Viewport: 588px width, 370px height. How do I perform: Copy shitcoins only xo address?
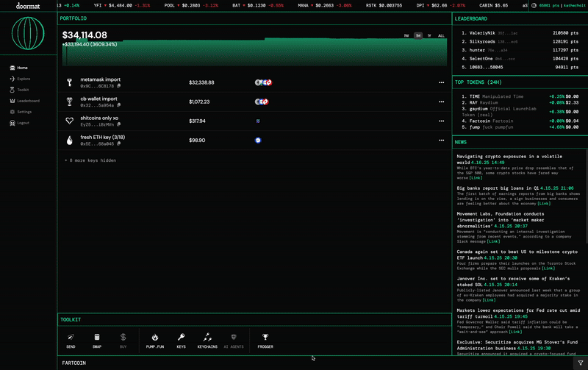click(x=118, y=124)
